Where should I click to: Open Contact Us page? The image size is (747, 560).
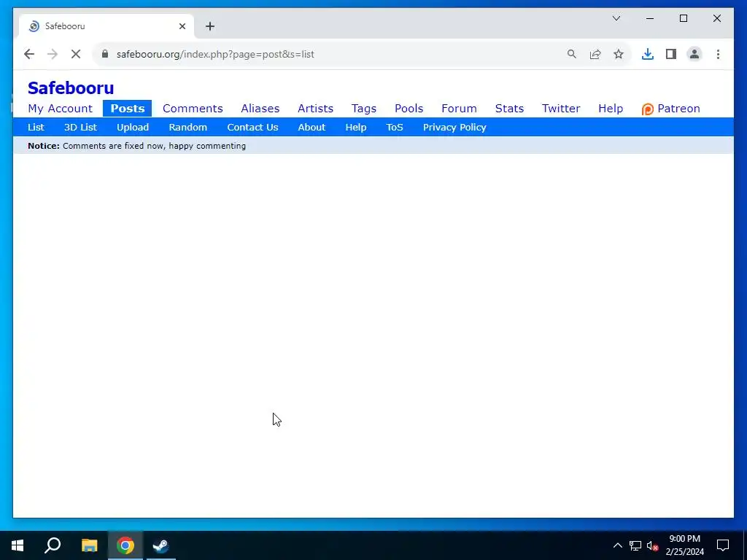(252, 127)
